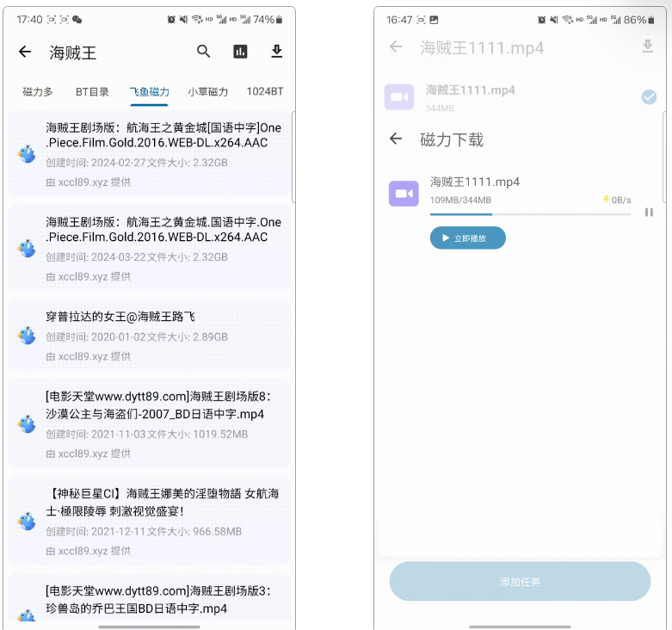Open the statistics chart icon
Image resolution: width=672 pixels, height=630 pixels.
point(240,52)
